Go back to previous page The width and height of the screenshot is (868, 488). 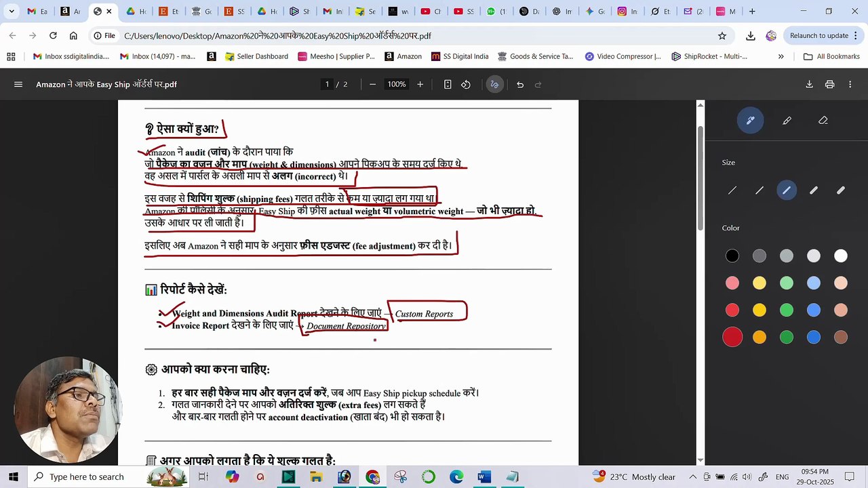(13, 36)
